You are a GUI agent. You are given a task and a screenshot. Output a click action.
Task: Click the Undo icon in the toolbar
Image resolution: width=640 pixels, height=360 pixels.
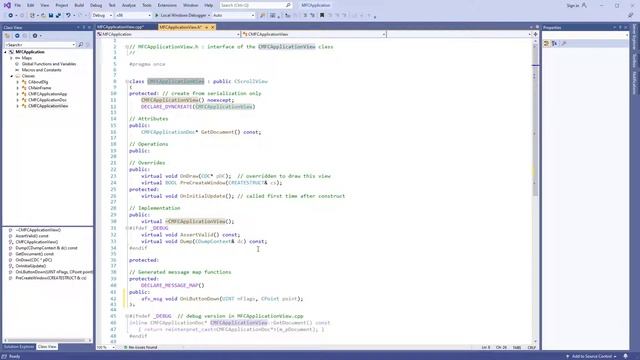coord(68,16)
